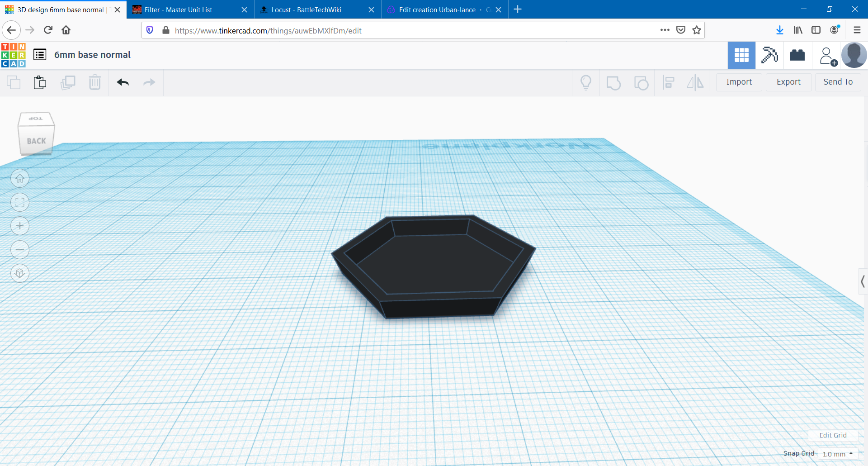Open the Send To menu
Screen dimensions: 868x466
838,82
